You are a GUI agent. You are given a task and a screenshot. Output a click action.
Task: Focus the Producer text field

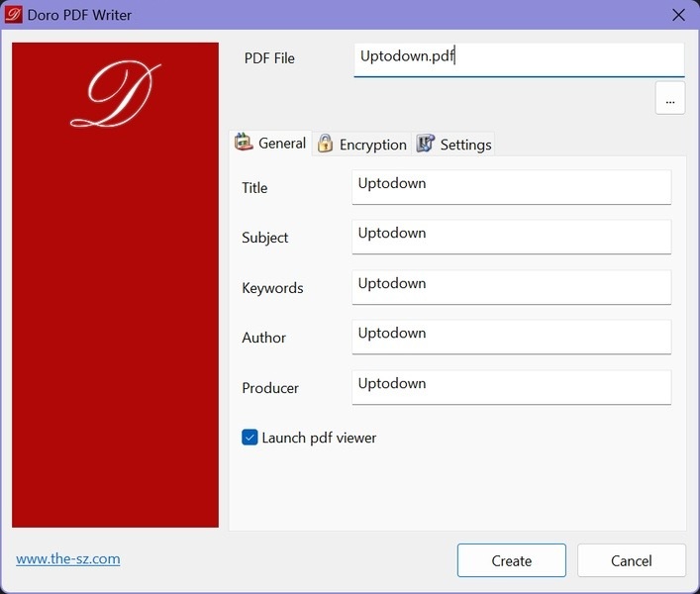tap(511, 386)
